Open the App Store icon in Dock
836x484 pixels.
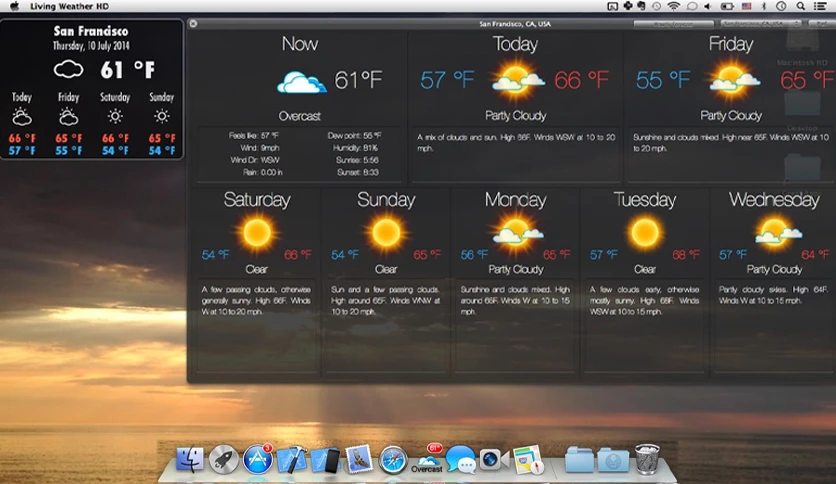tap(258, 459)
